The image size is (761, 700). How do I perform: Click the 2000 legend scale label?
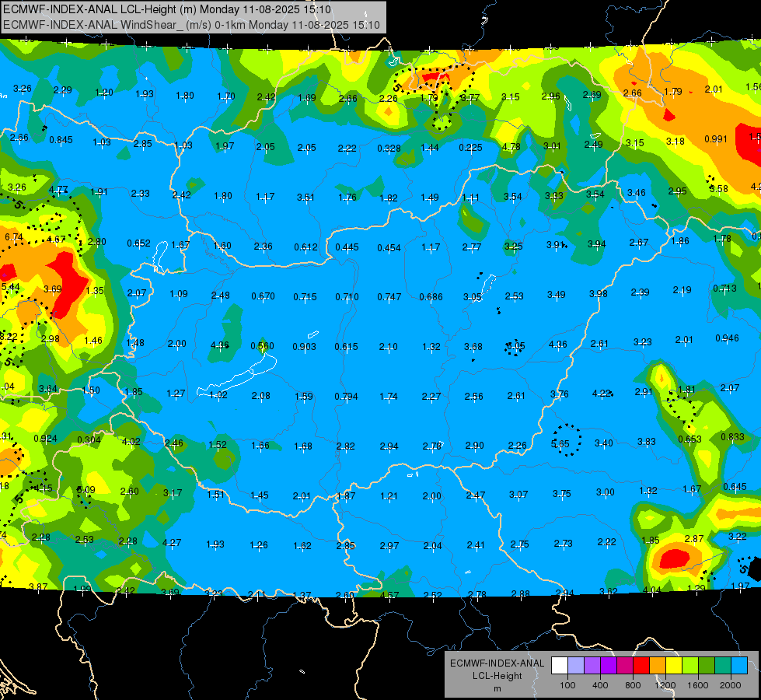click(730, 685)
